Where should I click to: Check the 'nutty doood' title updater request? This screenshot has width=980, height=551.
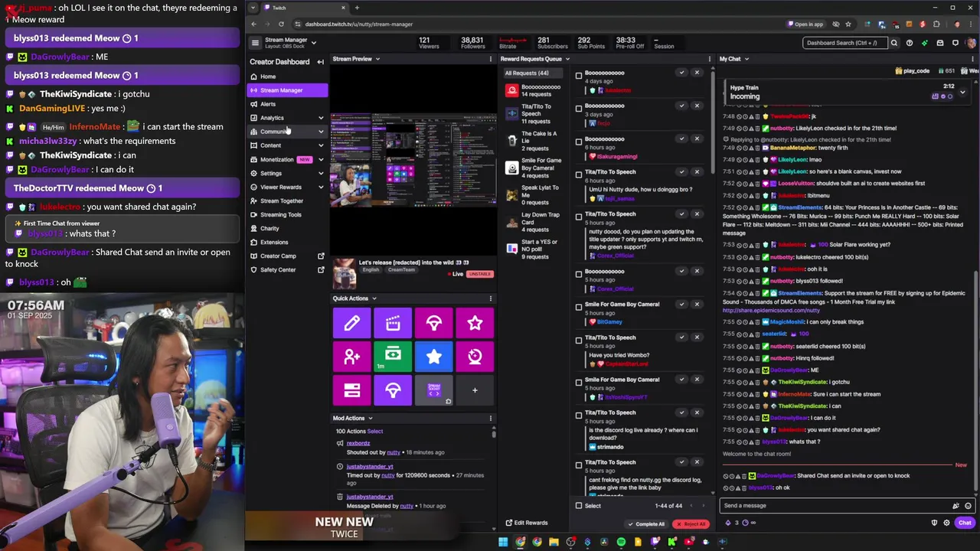[579, 217]
